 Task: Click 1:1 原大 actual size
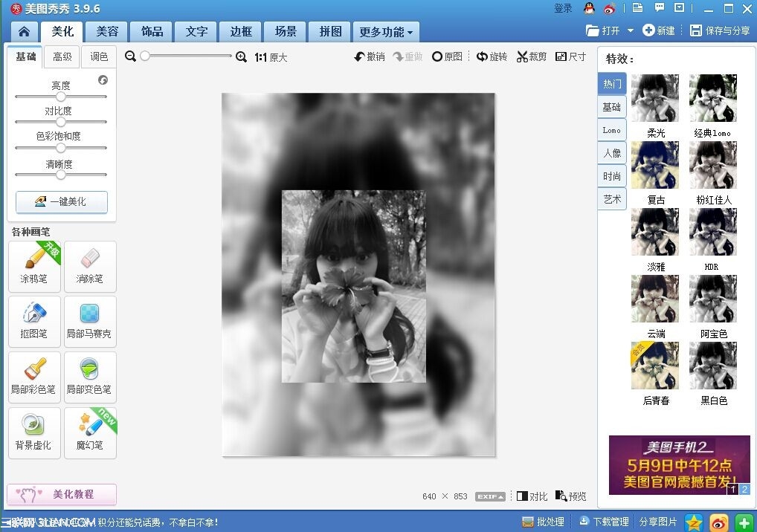[x=271, y=57]
